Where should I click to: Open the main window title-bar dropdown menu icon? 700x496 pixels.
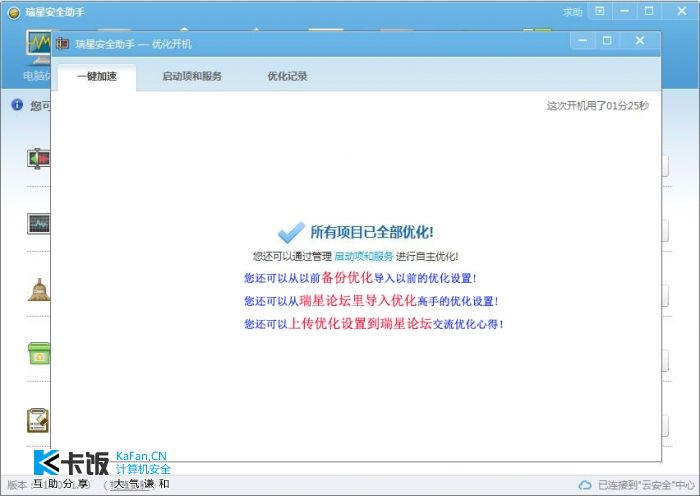click(x=600, y=11)
